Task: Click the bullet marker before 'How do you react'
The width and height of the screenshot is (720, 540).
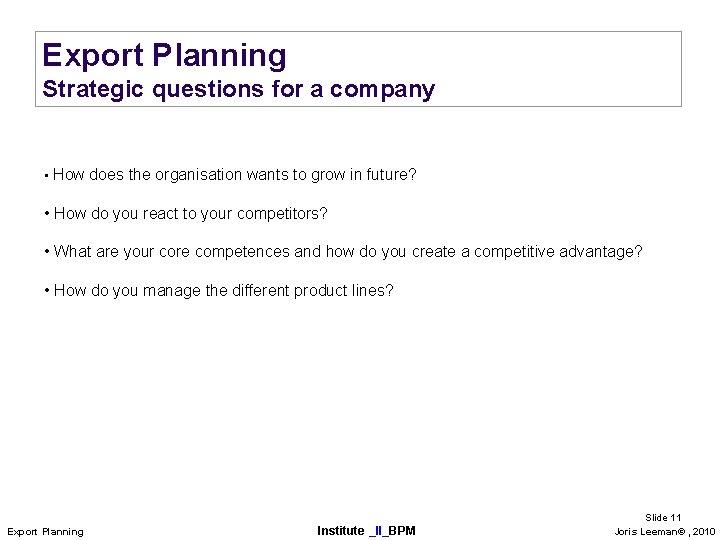Action: (x=47, y=214)
